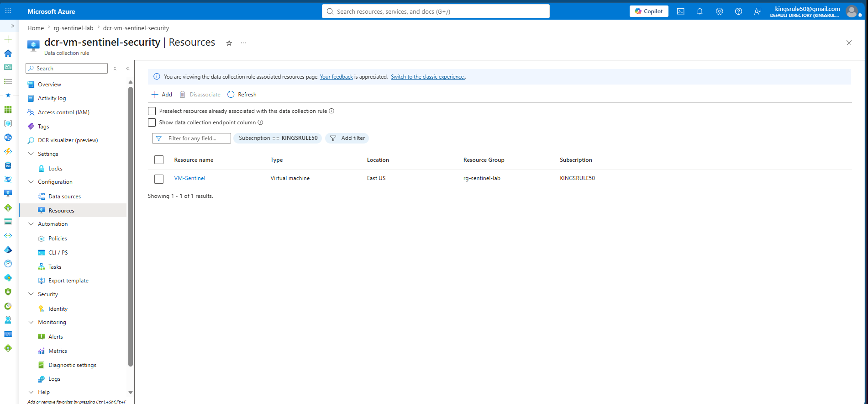
Task: Open the VM-Sentinel resource link
Action: click(x=189, y=178)
